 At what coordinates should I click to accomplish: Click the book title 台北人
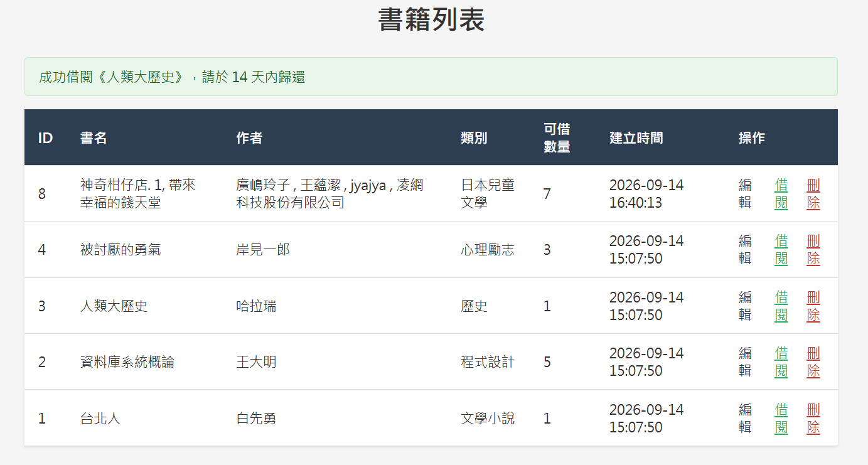point(100,419)
